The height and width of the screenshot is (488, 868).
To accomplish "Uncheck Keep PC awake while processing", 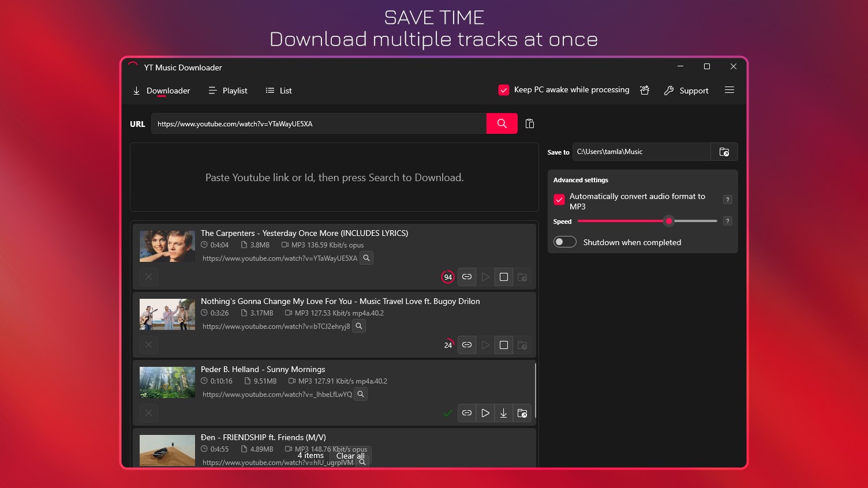I will tap(504, 89).
